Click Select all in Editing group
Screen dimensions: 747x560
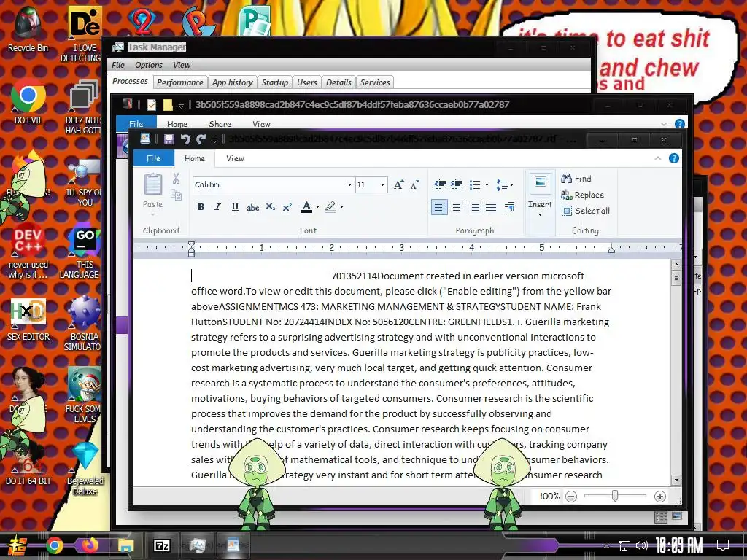click(x=586, y=211)
